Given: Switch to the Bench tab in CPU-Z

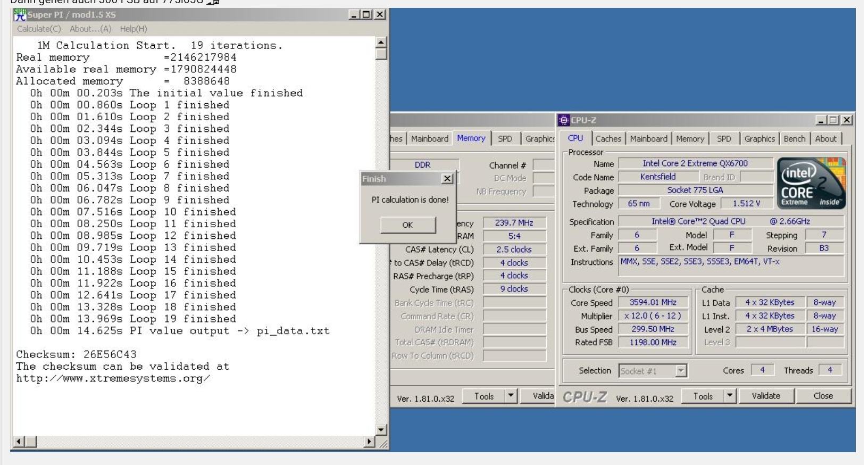Looking at the screenshot, I should point(794,139).
